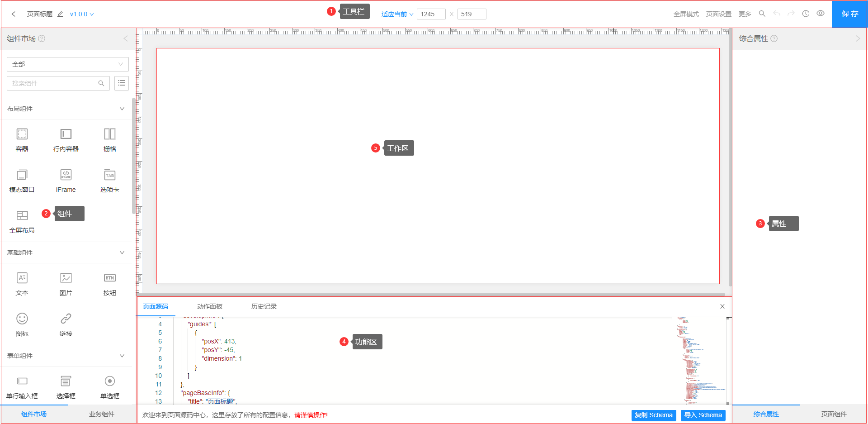
Task: Click help icon next to 综合属性
Action: tap(774, 38)
